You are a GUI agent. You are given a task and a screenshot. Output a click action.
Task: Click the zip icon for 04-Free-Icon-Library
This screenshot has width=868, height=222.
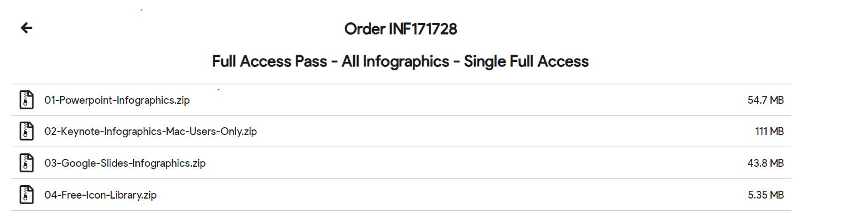[26, 195]
